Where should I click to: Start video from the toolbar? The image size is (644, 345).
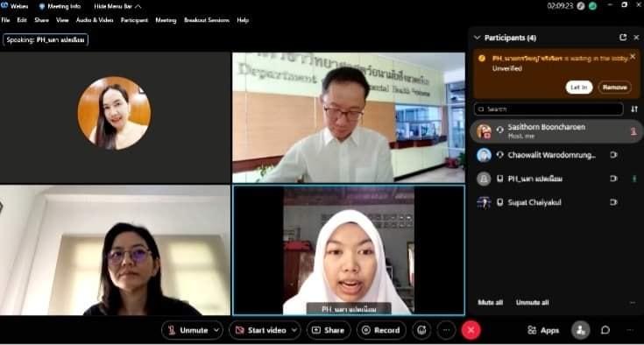tap(261, 330)
